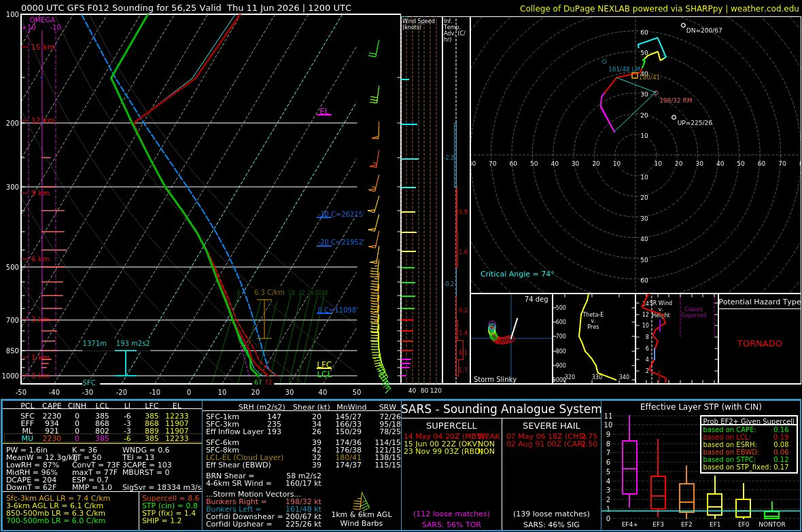The width and height of the screenshot is (802, 532).
Task: Click the Wind Speed (knots) header
Action: click(x=419, y=24)
